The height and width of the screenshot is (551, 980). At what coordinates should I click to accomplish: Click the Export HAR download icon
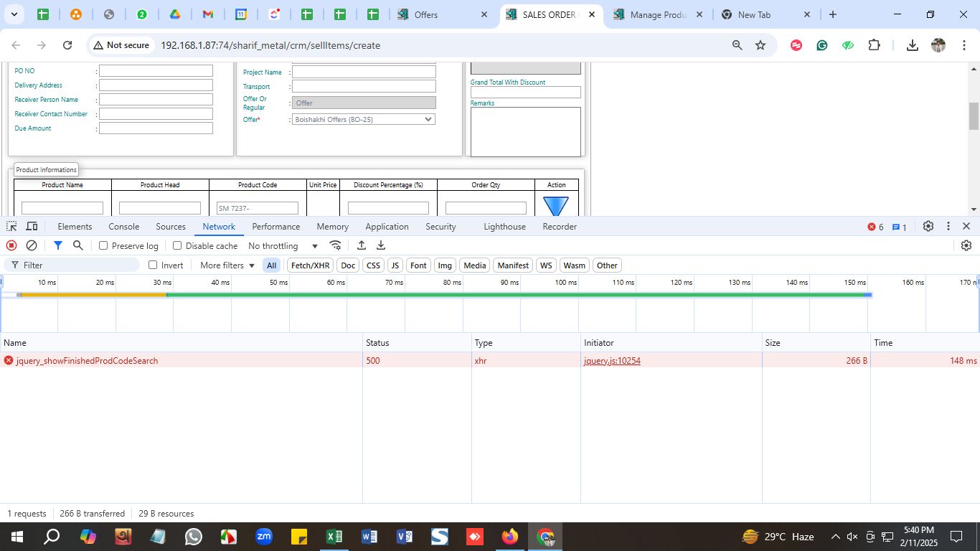coord(381,245)
